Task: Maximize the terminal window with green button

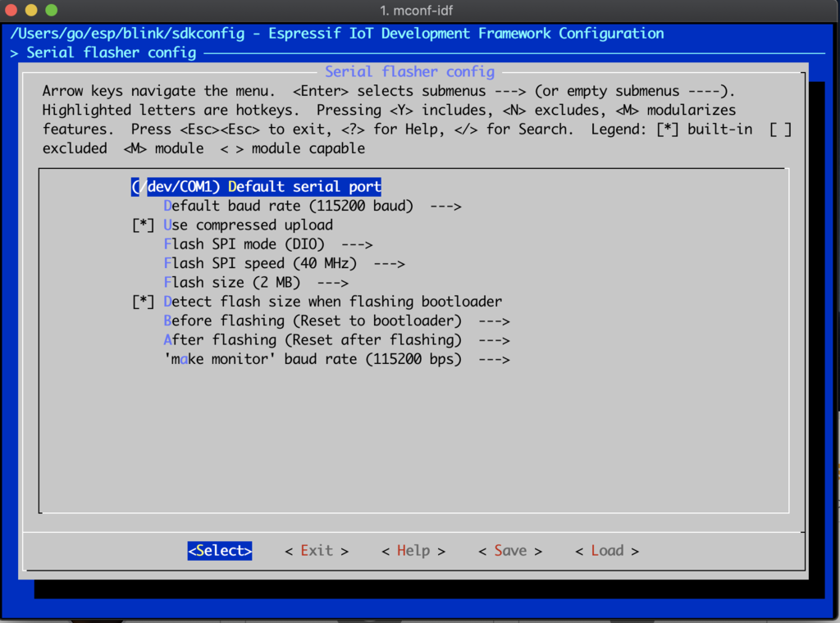Action: tap(52, 10)
